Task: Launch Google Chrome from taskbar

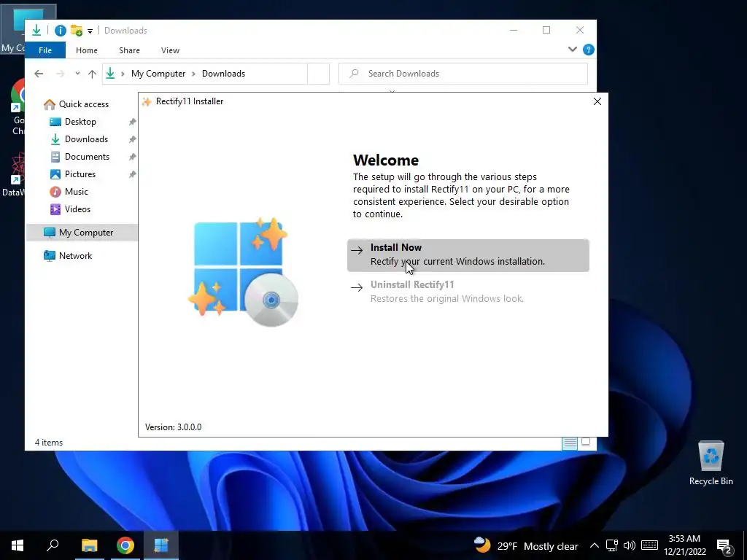Action: 125,545
